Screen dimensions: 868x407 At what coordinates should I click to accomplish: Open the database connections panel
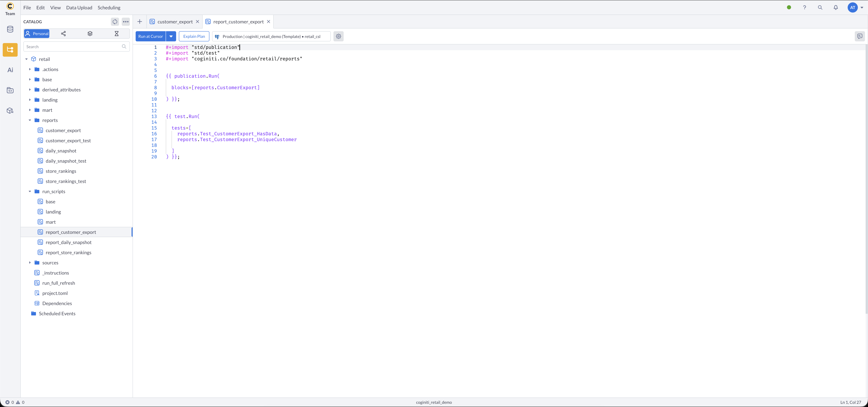coord(10,29)
